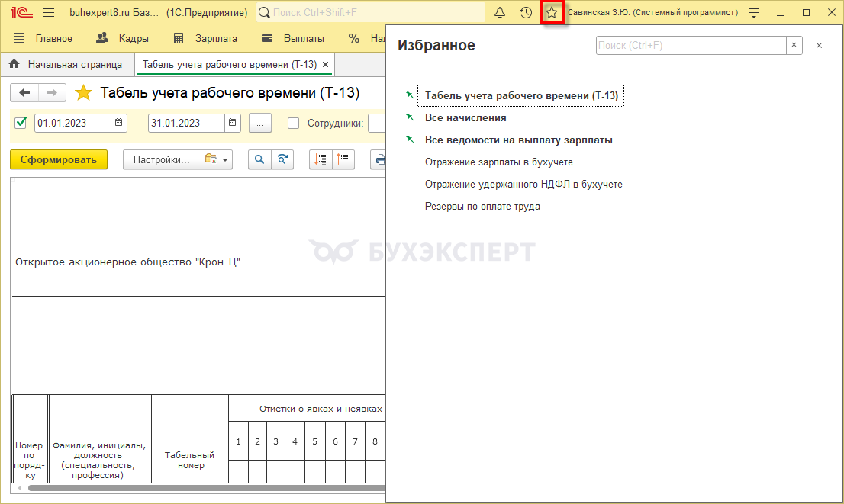
Task: Click pin icon beside 'Все начисления'
Action: 410,118
